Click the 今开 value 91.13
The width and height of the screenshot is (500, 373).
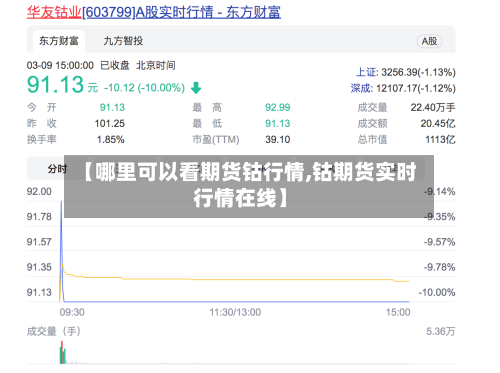112,107
